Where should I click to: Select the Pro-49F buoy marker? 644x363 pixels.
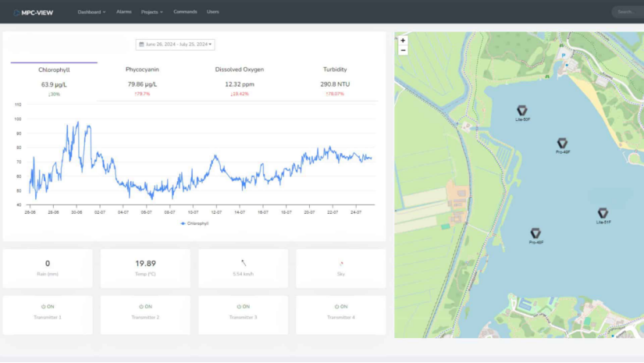[x=562, y=143]
